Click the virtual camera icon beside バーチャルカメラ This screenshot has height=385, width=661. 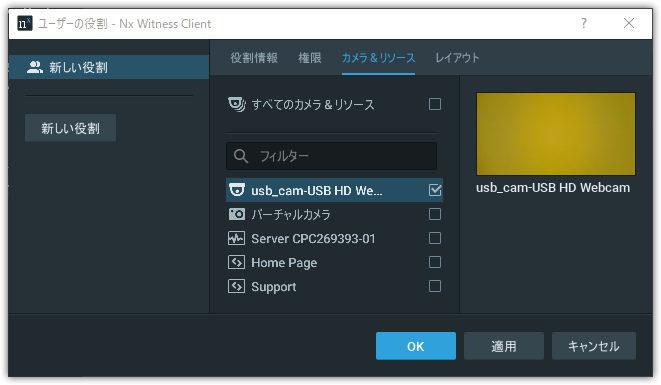point(236,214)
